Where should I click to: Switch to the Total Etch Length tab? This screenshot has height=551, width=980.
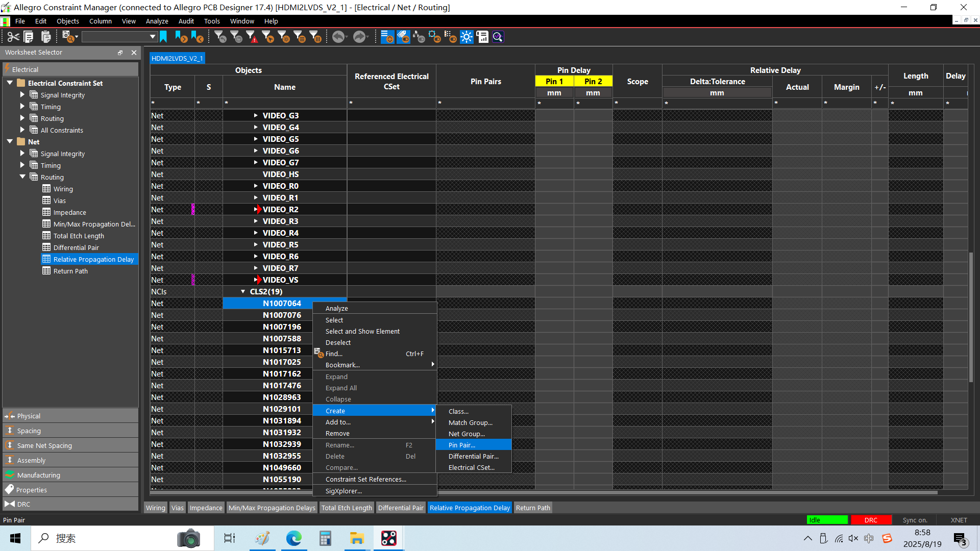tap(347, 508)
